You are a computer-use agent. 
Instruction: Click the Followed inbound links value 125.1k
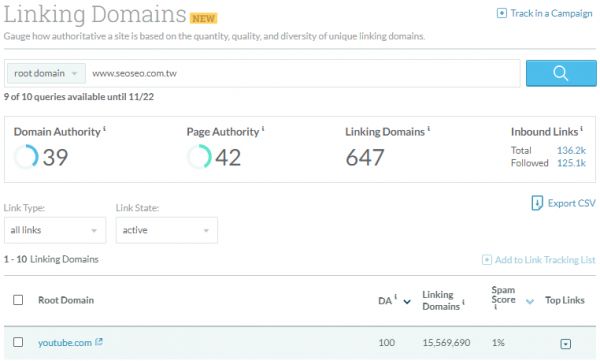click(571, 163)
